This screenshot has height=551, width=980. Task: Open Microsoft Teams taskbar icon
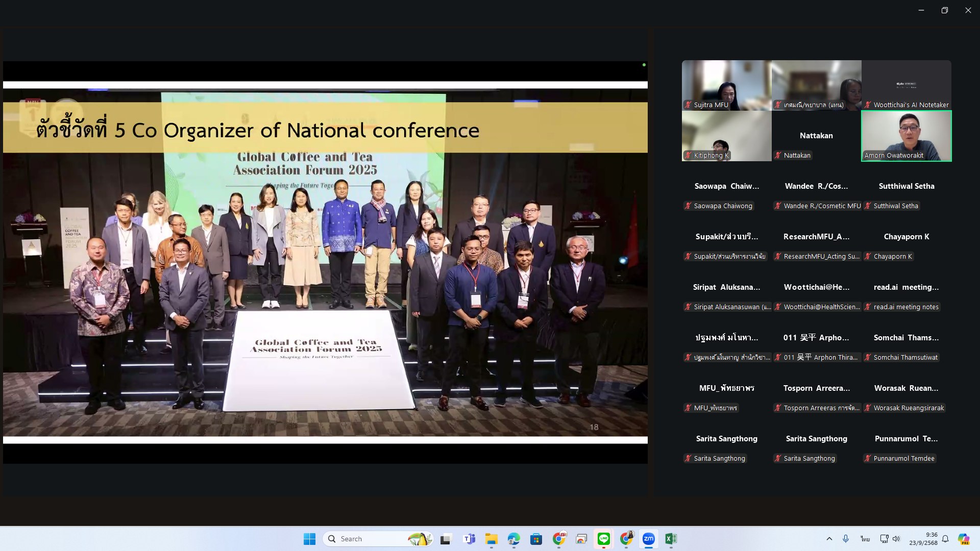pos(469,539)
